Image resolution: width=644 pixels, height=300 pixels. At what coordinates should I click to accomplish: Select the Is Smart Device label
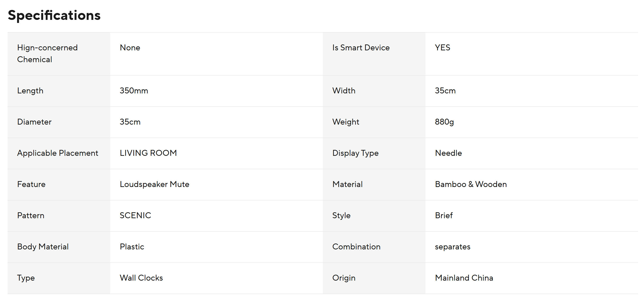(361, 48)
